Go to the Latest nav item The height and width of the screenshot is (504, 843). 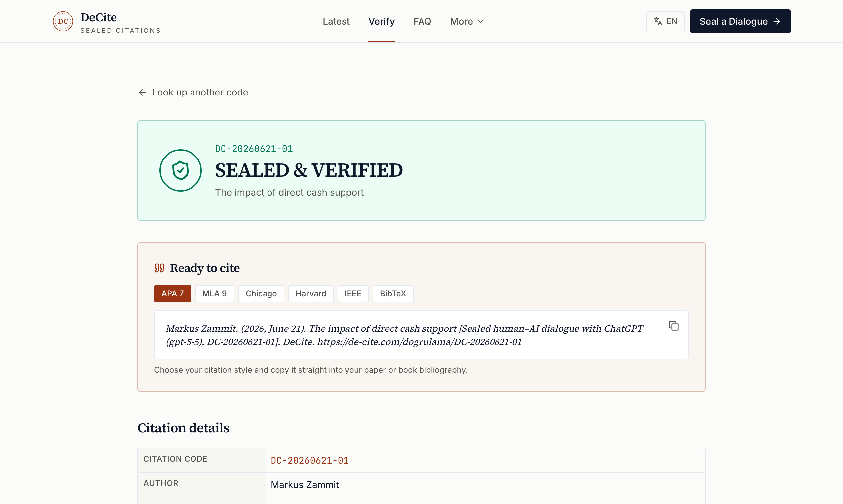pyautogui.click(x=336, y=22)
